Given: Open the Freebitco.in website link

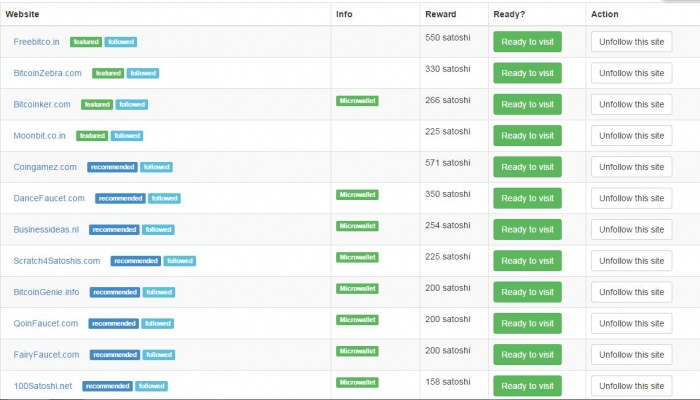Looking at the screenshot, I should point(38,41).
